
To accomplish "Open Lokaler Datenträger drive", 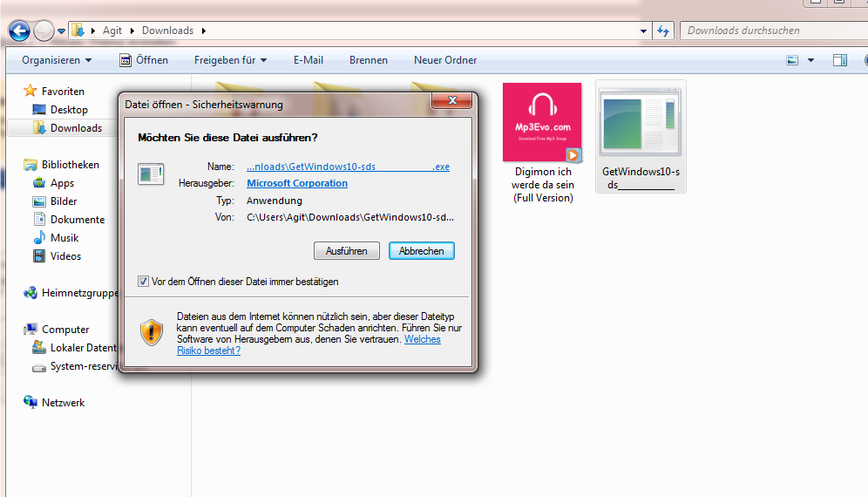I will [84, 347].
